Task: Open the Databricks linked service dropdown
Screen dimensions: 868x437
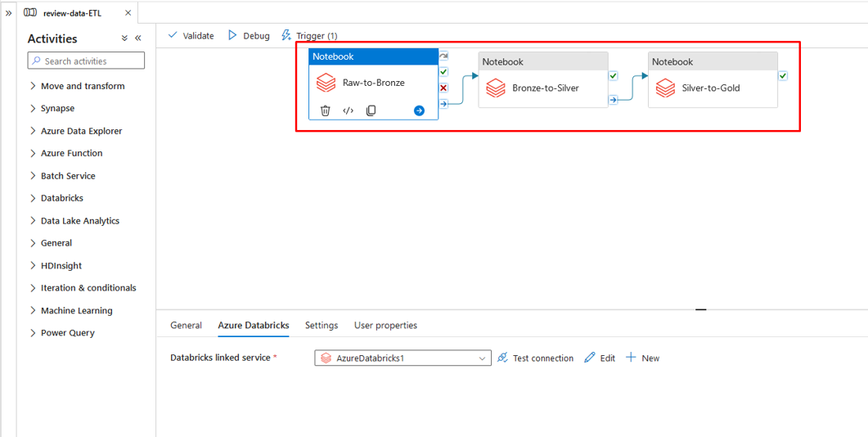Action: pyautogui.click(x=403, y=358)
